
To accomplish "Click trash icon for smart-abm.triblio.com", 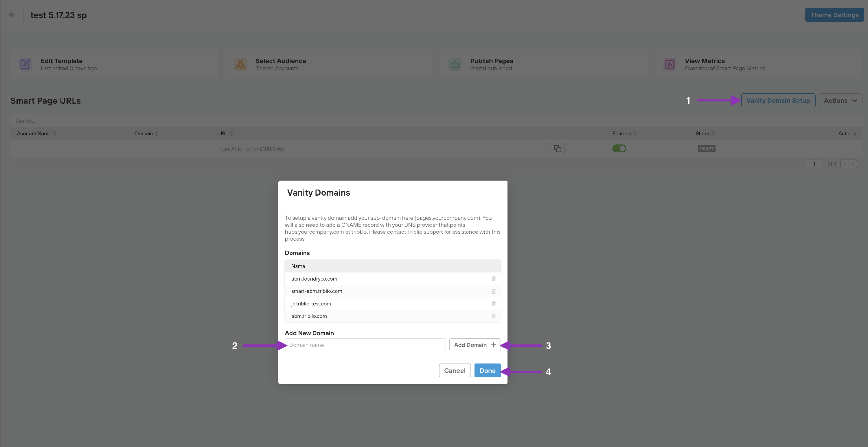I will click(x=493, y=291).
